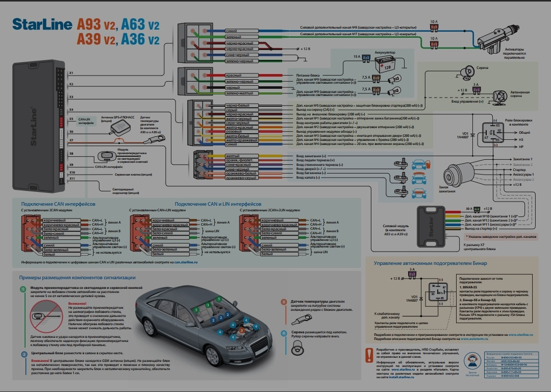Click the siren icon labeled Сирена
This screenshot has width=551, height=392.
[x=467, y=72]
